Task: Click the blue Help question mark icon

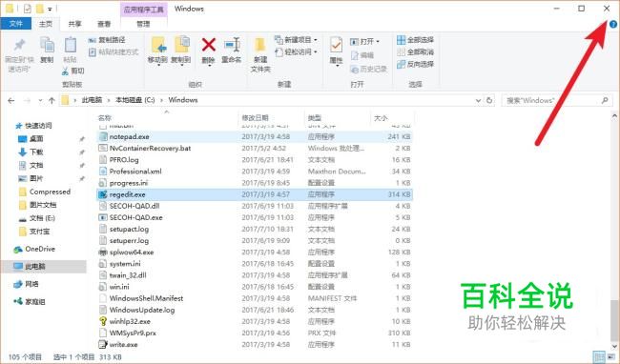Action: coord(613,24)
